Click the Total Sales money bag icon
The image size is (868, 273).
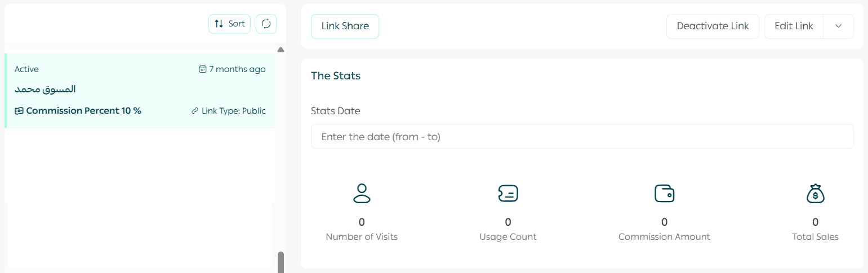[x=815, y=193]
